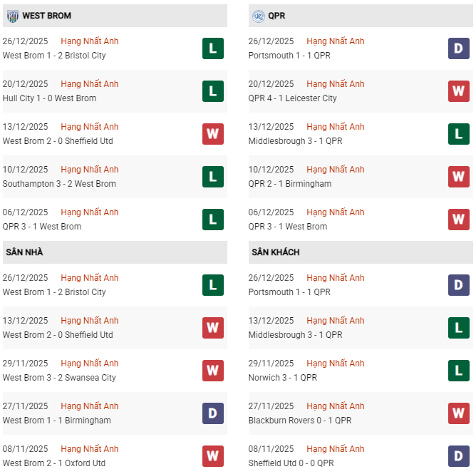Click the W badge for West Brom vs Swansea City
This screenshot has height=474, width=476.
tap(212, 371)
